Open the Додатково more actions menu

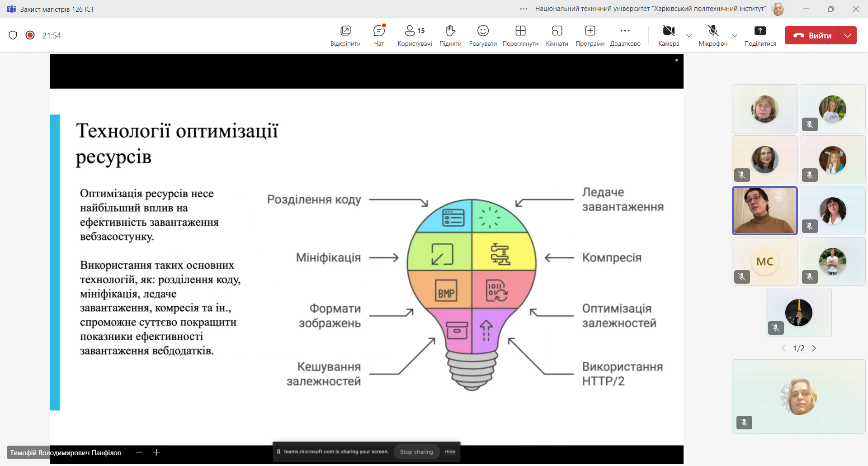tap(625, 35)
